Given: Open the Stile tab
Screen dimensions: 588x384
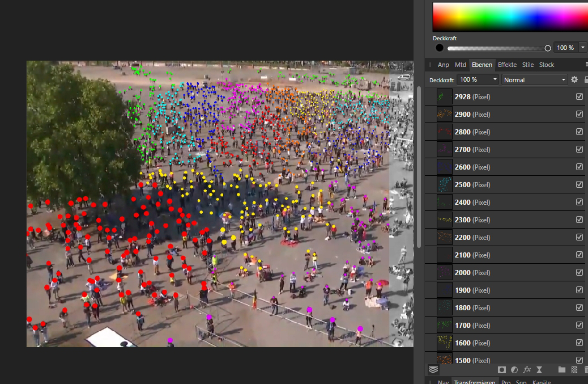Looking at the screenshot, I should [x=528, y=65].
